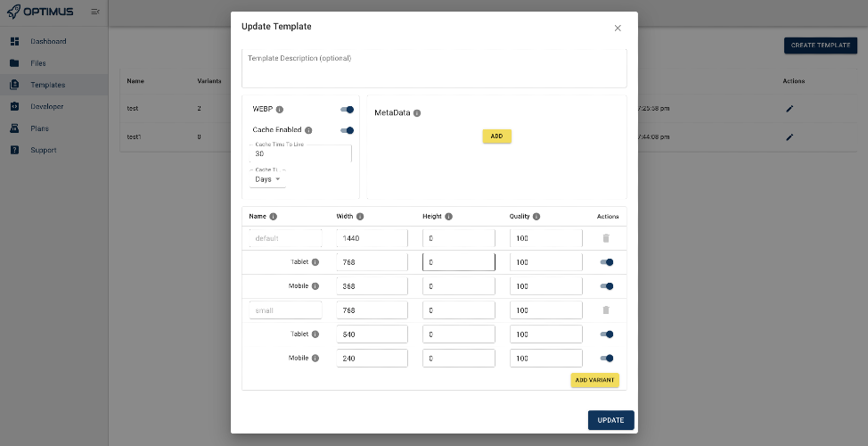Click the Variants column header
The image size is (868, 446).
[209, 81]
